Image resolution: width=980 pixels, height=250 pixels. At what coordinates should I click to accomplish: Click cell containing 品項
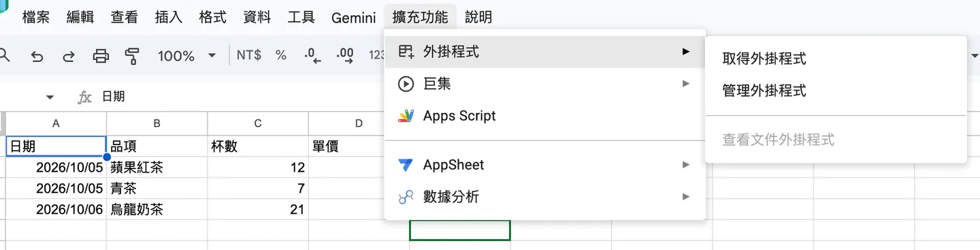157,146
